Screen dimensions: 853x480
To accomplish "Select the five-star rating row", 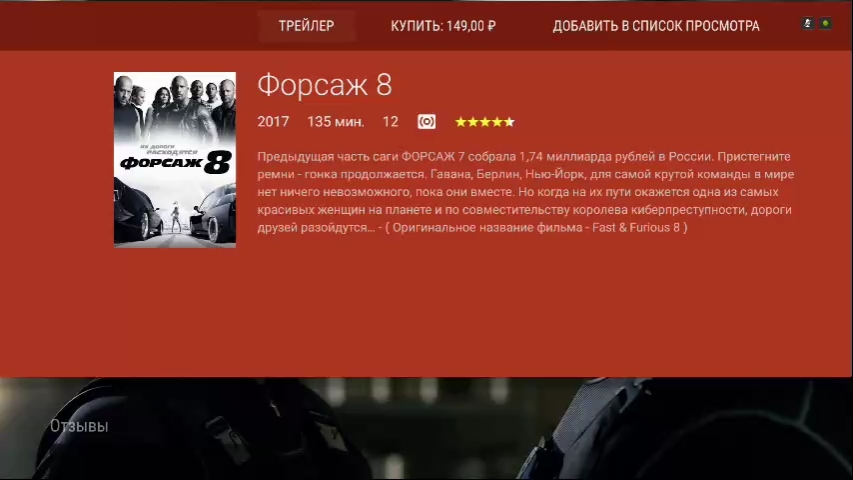I will pyautogui.click(x=485, y=122).
